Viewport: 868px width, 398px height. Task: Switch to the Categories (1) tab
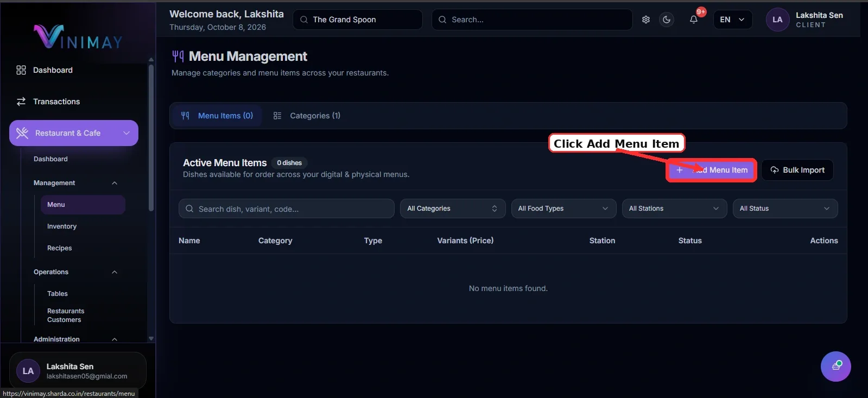click(x=307, y=116)
